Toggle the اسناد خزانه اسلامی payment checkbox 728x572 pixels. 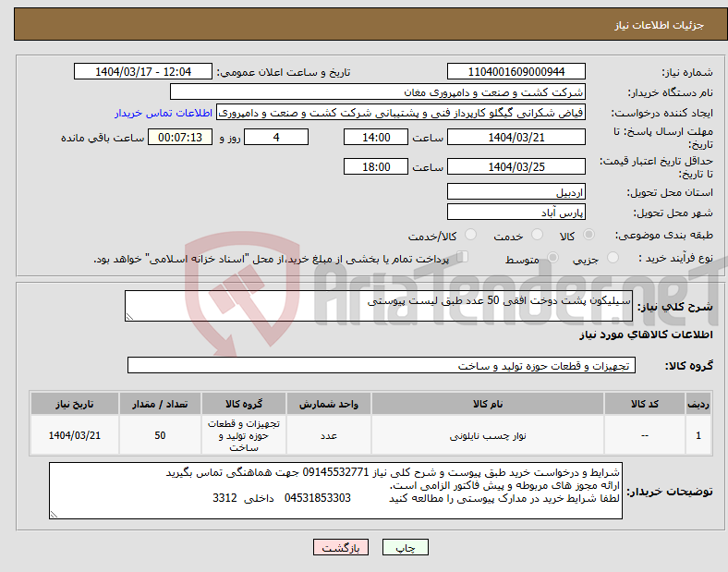coord(463,257)
